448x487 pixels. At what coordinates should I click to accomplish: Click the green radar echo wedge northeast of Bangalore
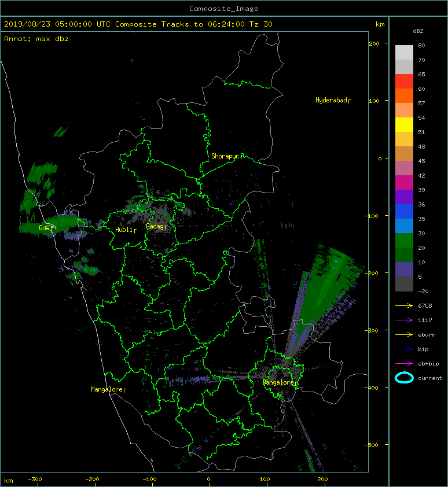[325, 289]
